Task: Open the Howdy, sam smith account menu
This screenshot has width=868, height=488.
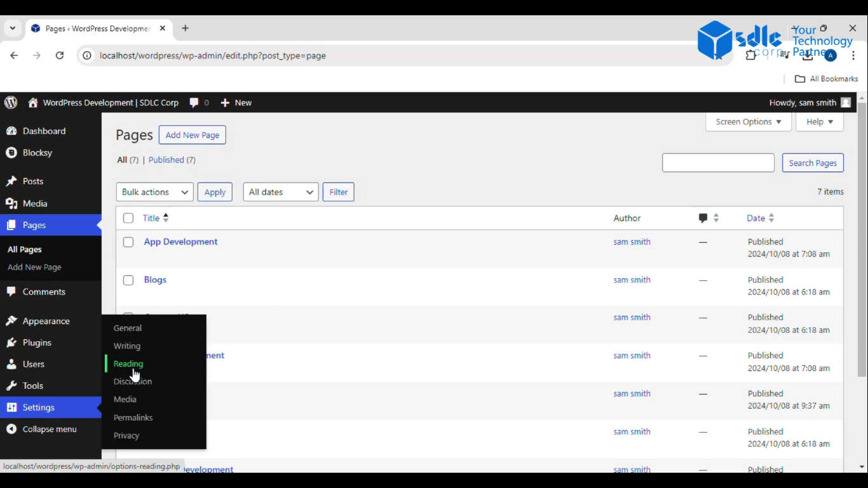Action: (x=810, y=102)
